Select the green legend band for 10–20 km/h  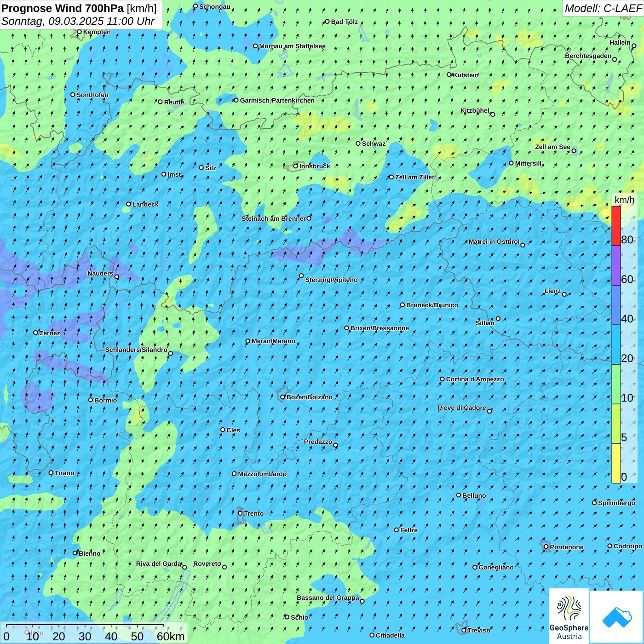(616, 385)
